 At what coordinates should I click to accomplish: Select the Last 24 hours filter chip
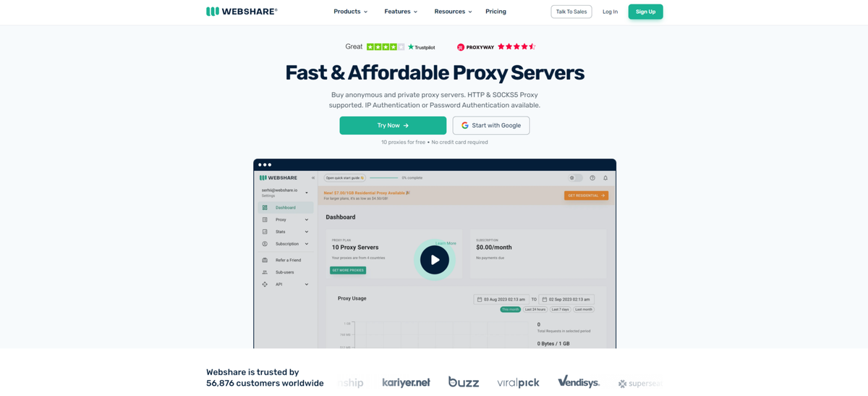[535, 309]
